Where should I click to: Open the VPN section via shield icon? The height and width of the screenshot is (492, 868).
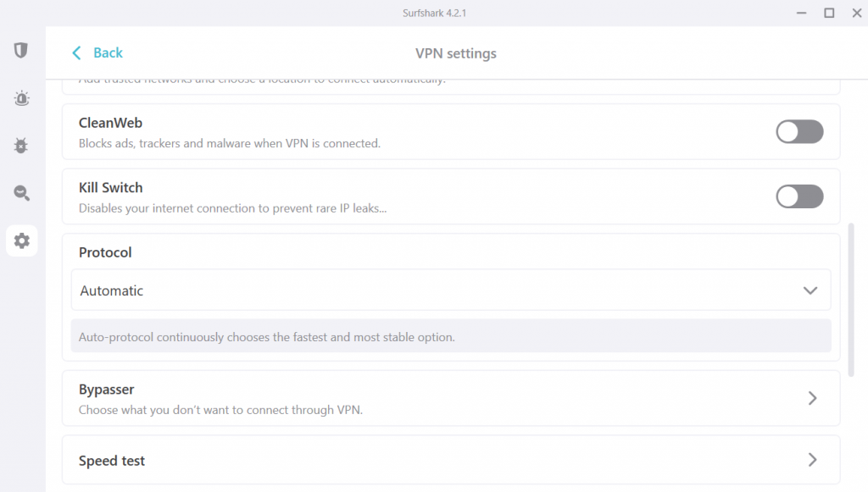coord(20,50)
